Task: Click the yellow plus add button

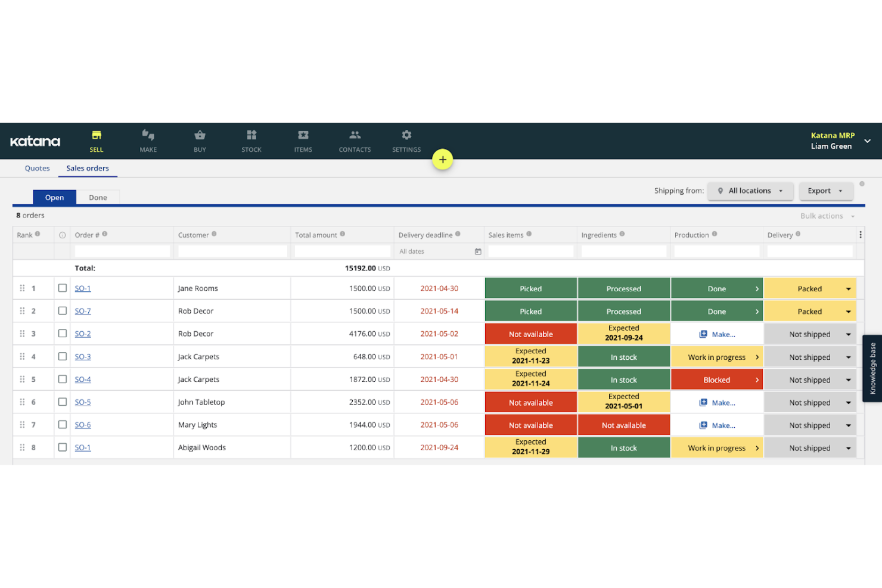Action: (x=442, y=160)
